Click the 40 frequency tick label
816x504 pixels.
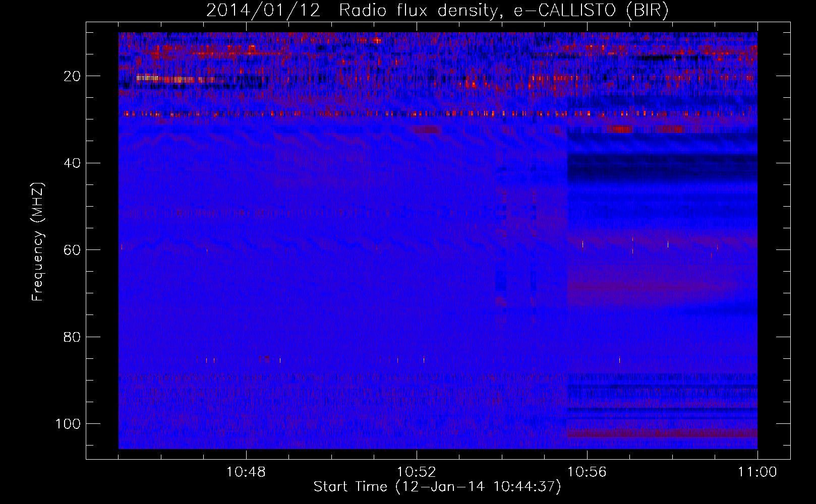point(73,163)
